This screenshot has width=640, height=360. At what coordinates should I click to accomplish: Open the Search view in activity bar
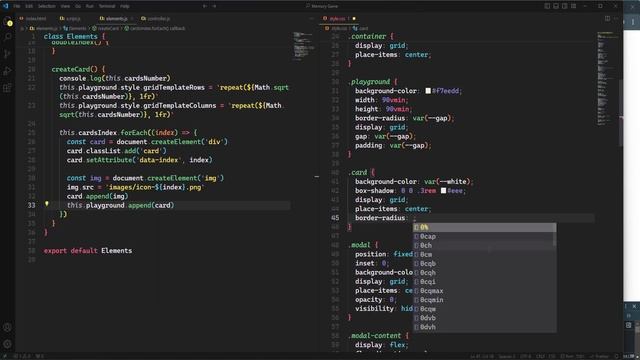7,37
